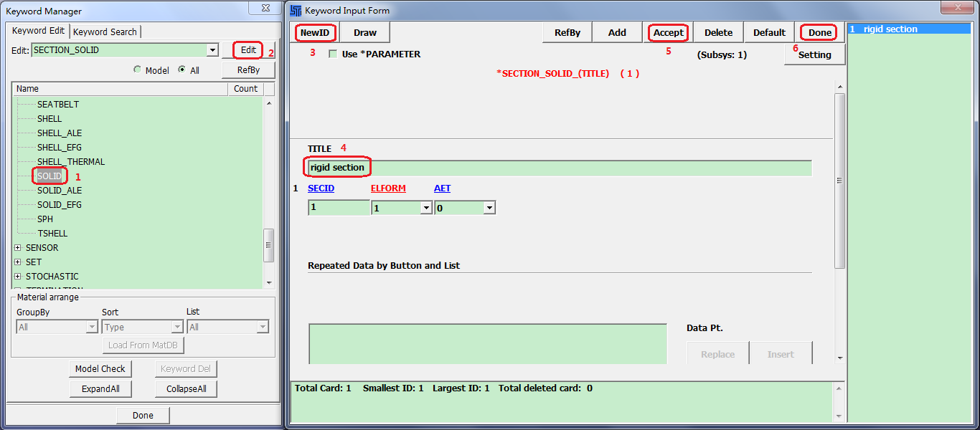
Task: Open the Edit keyword combo box dropdown
Action: point(212,50)
